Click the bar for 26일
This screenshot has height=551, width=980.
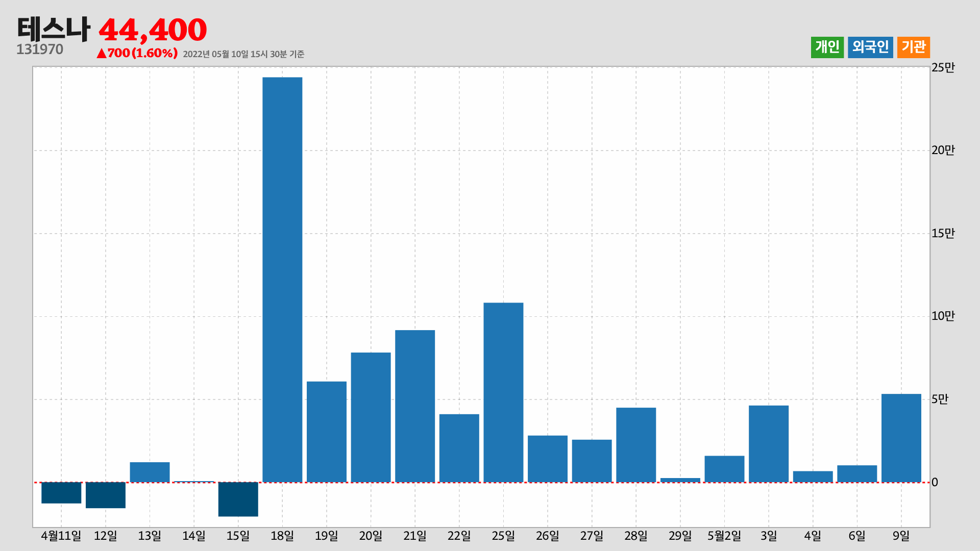click(x=548, y=459)
